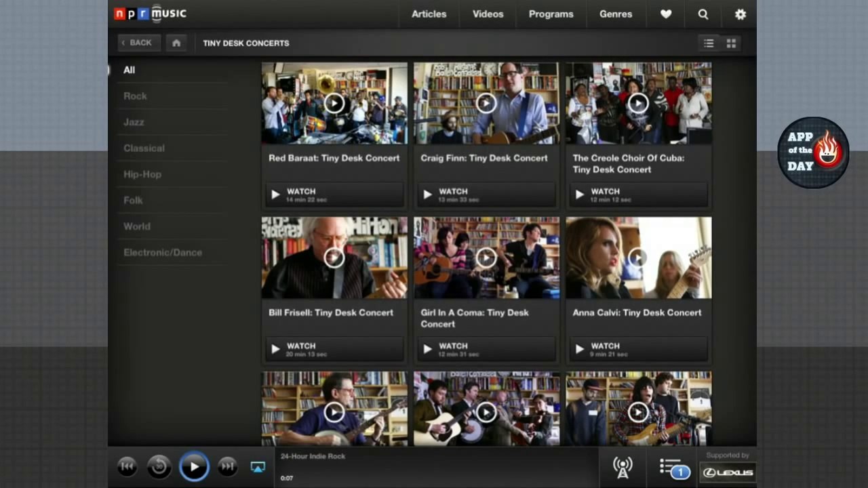Image resolution: width=868 pixels, height=488 pixels.
Task: Play the four-piece string band video thumbnail
Action: tap(486, 411)
